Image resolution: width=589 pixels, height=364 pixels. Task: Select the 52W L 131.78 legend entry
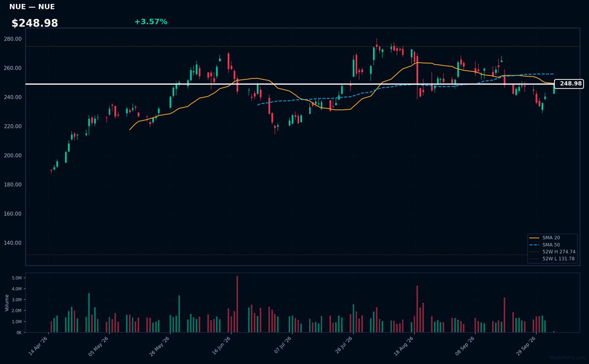click(552, 259)
